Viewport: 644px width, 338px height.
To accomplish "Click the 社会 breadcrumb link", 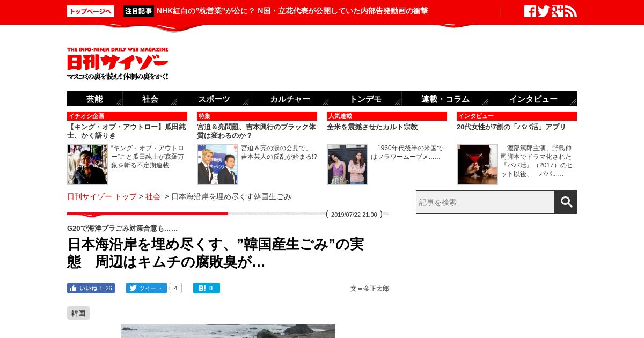I will coord(153,196).
